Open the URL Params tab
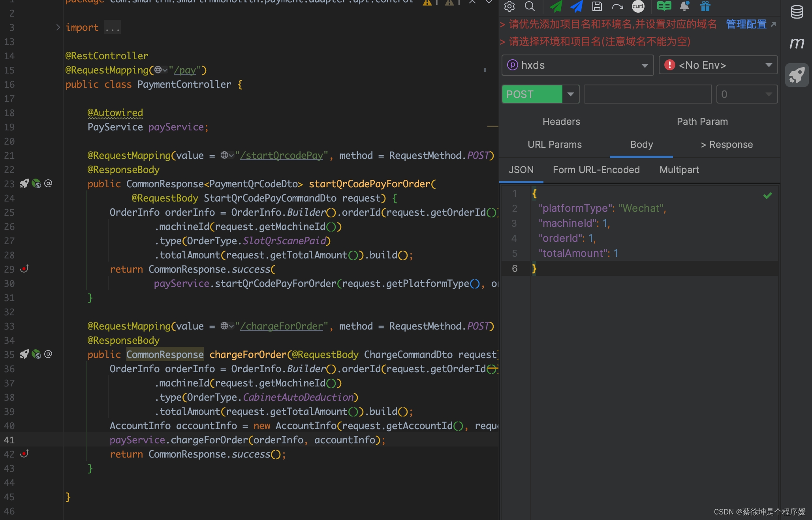Screen dimensions: 812x520 coord(554,144)
